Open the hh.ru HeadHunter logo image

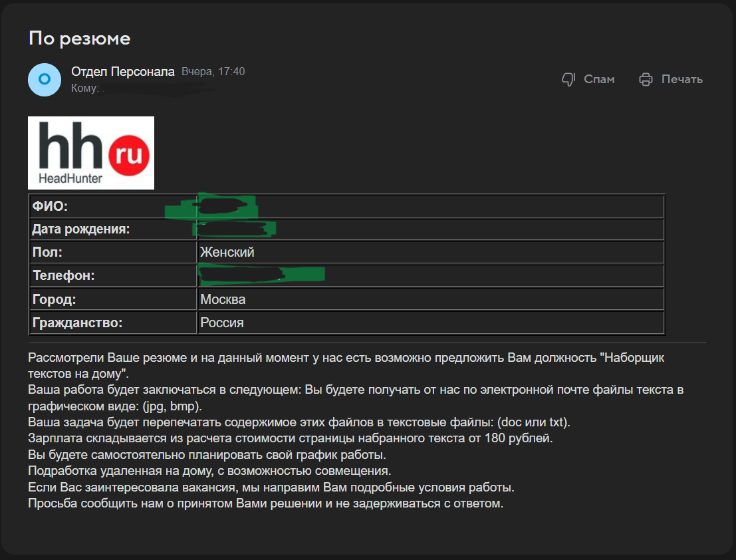pyautogui.click(x=91, y=153)
